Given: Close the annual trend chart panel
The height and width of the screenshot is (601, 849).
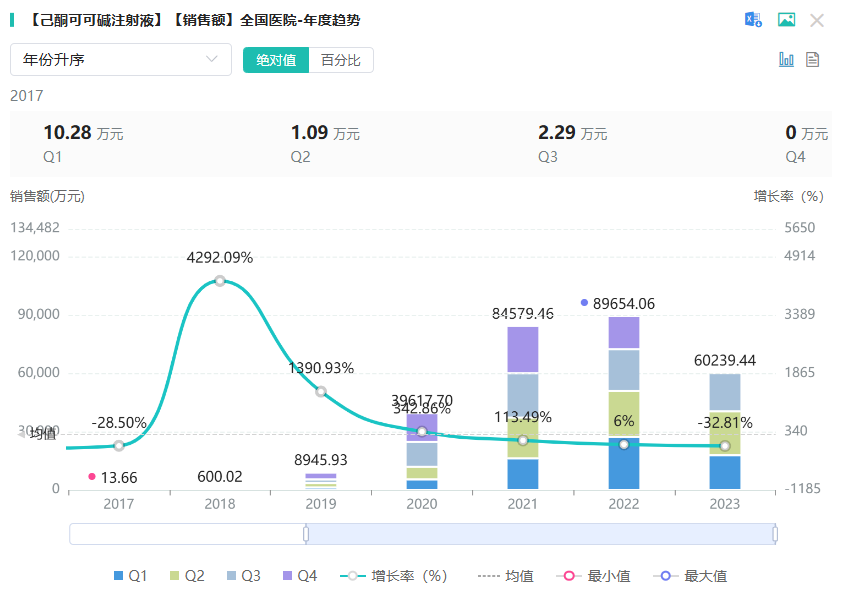Looking at the screenshot, I should [817, 20].
